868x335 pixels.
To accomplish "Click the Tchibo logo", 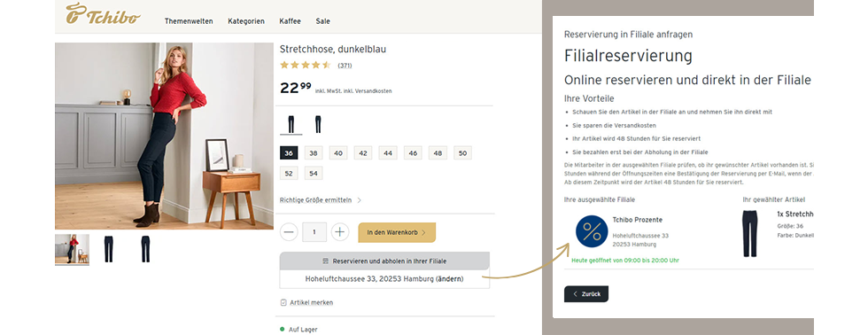I will point(103,14).
